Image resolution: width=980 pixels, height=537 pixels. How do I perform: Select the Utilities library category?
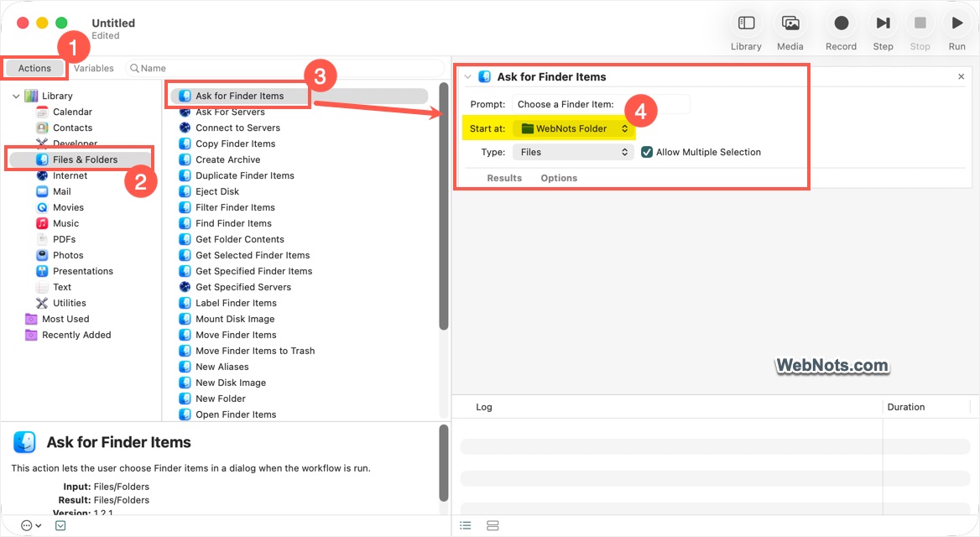coord(69,303)
